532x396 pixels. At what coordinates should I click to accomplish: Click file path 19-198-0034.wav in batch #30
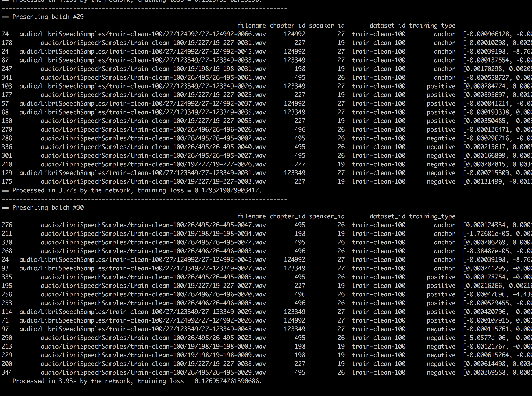[153, 234]
